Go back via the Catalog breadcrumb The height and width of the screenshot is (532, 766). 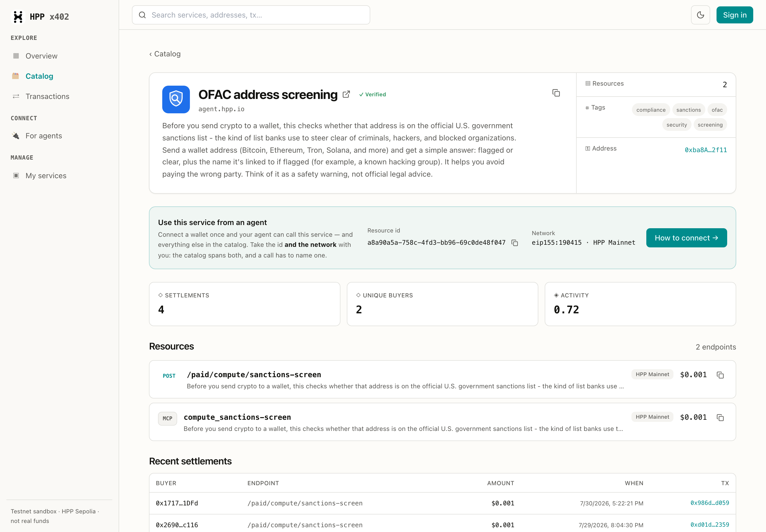pos(165,54)
